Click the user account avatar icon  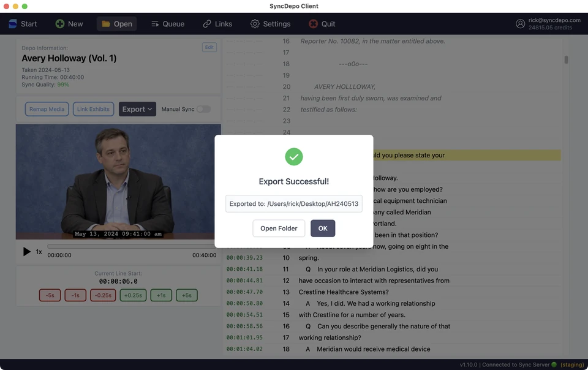click(520, 24)
